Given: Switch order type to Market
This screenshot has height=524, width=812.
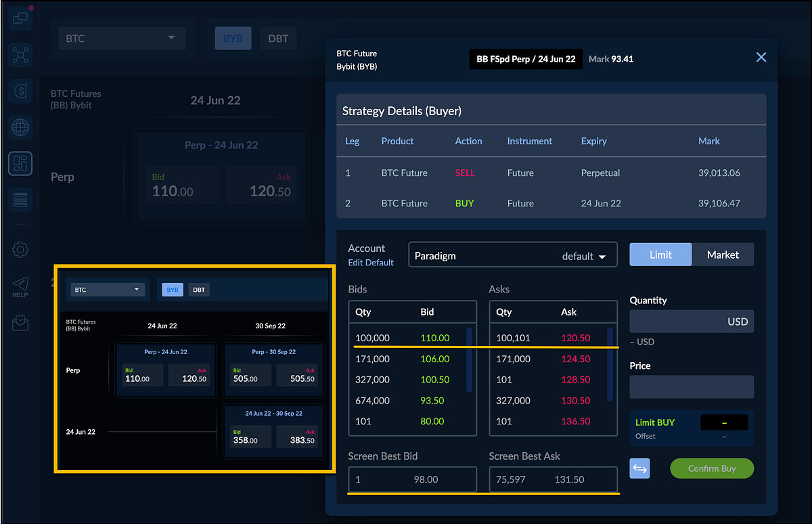Looking at the screenshot, I should (x=723, y=254).
